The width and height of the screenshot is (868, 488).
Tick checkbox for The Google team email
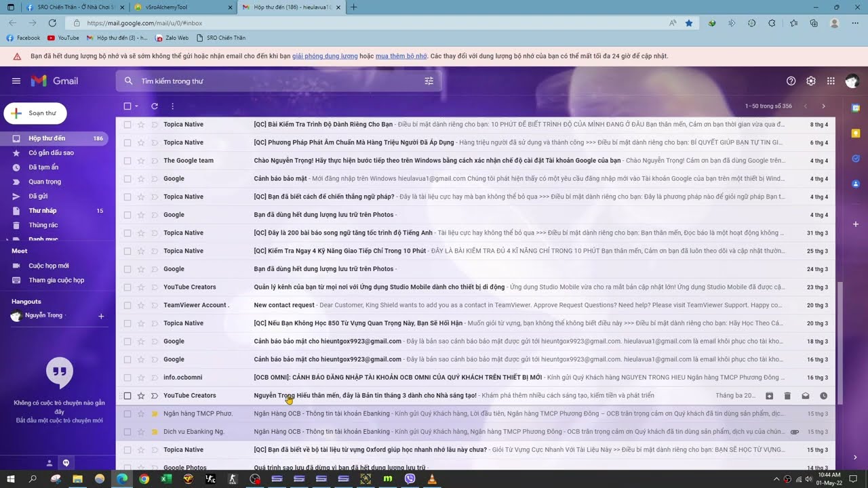pyautogui.click(x=127, y=161)
